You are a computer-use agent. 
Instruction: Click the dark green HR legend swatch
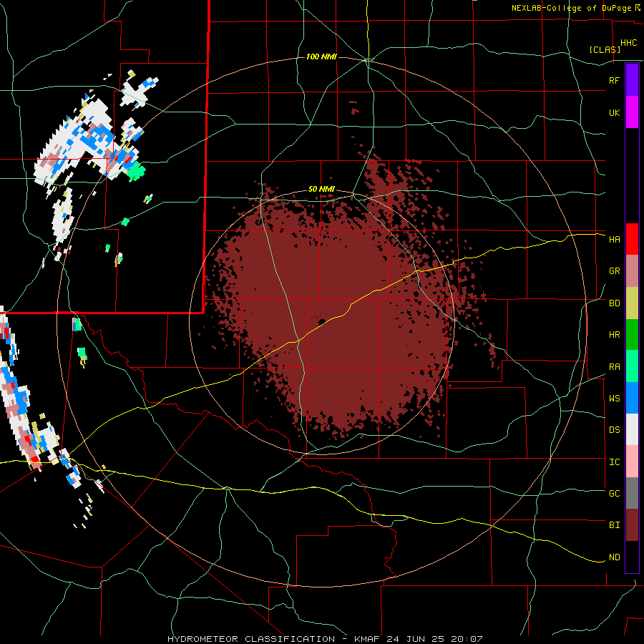click(632, 335)
